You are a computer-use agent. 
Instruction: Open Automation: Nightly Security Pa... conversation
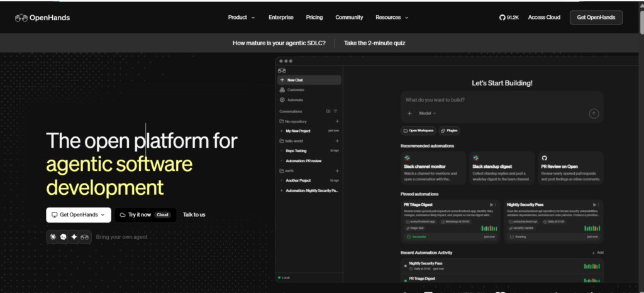[309, 191]
